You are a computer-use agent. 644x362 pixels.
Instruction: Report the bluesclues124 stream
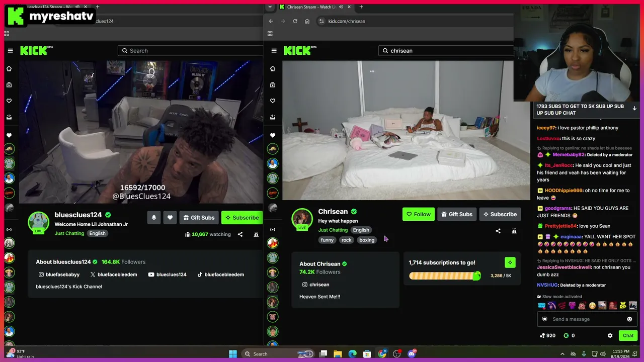256,234
